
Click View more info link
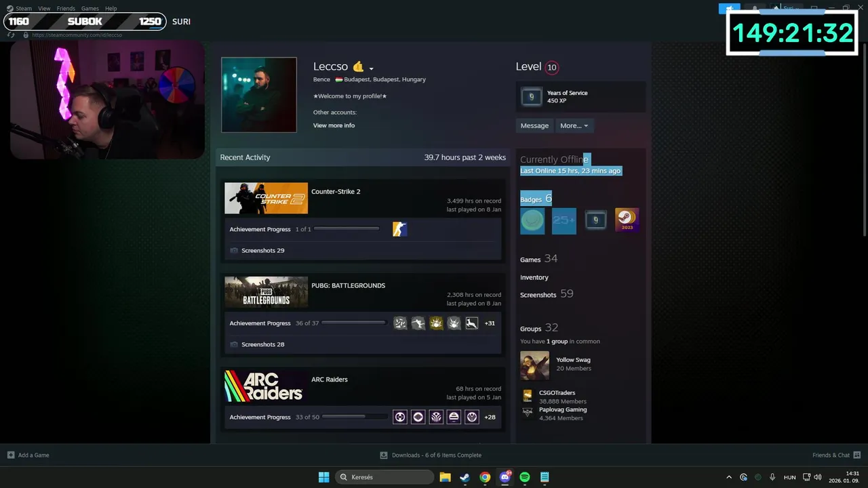pos(334,125)
